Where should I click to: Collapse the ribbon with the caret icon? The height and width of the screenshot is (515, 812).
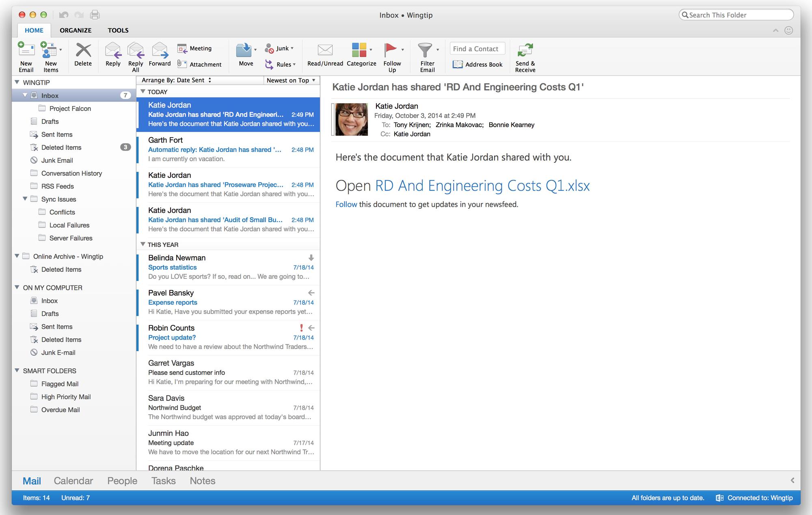tap(775, 30)
